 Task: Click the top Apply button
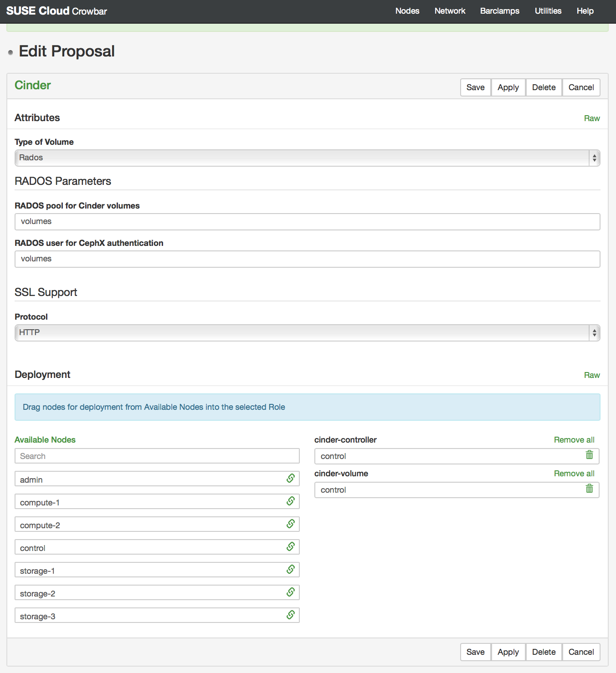508,87
